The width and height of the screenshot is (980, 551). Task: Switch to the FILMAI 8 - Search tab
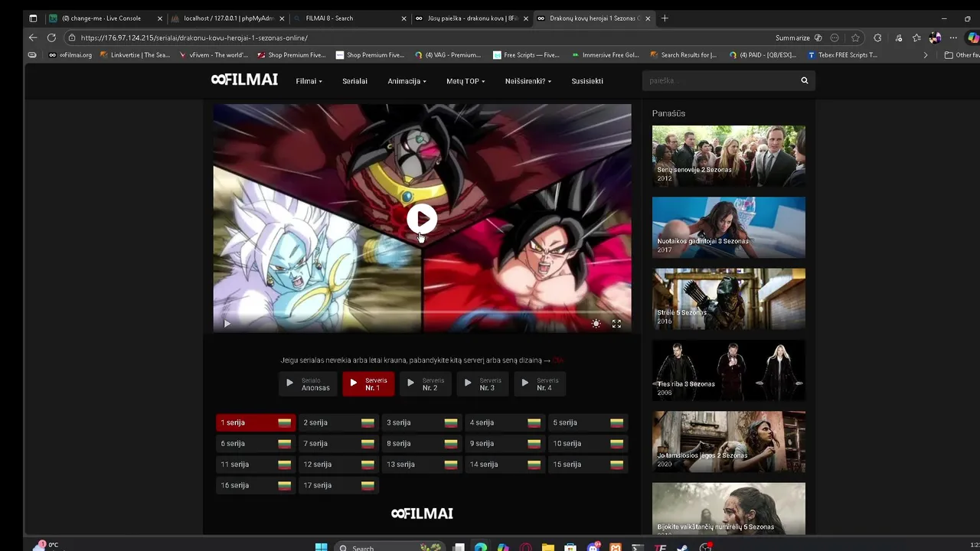point(350,18)
